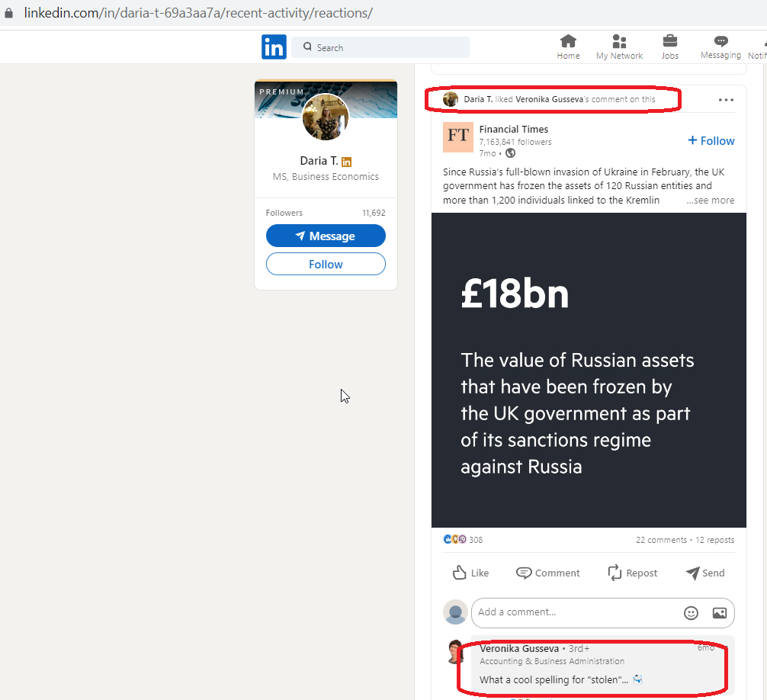This screenshot has width=767, height=700.
Task: Open Veronika Gusseva's name in the comment
Action: point(519,649)
